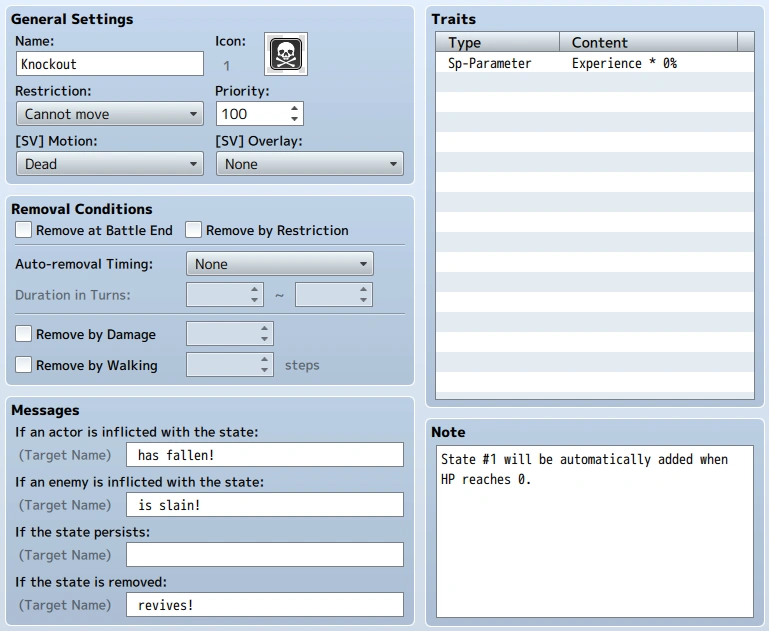The width and height of the screenshot is (769, 631).
Task: Click the Name field containing Knockout
Action: [110, 64]
